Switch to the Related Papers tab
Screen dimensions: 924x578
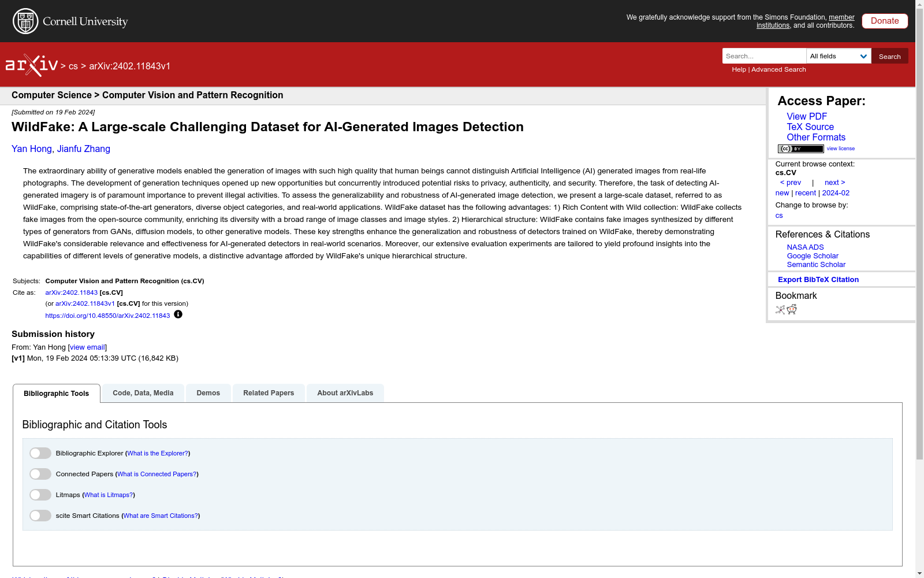(269, 393)
